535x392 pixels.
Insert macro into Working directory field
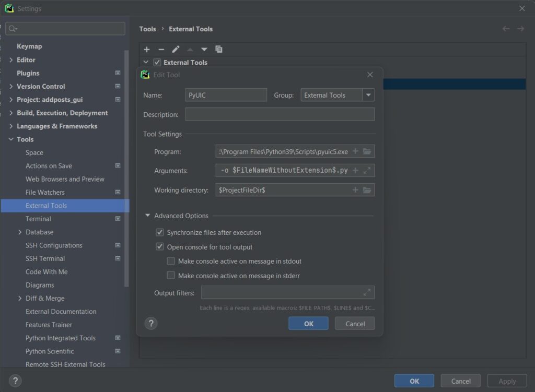click(355, 190)
